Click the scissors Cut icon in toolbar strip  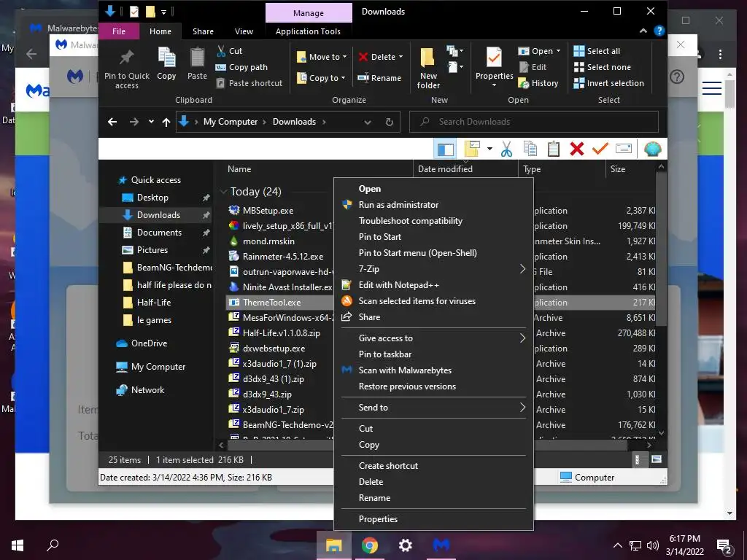(506, 149)
